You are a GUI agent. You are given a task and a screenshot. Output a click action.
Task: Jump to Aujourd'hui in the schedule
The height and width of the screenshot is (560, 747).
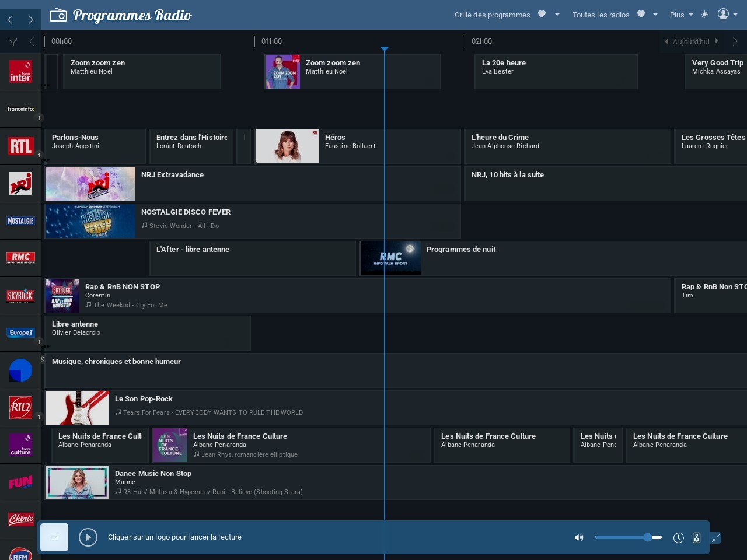[691, 41]
